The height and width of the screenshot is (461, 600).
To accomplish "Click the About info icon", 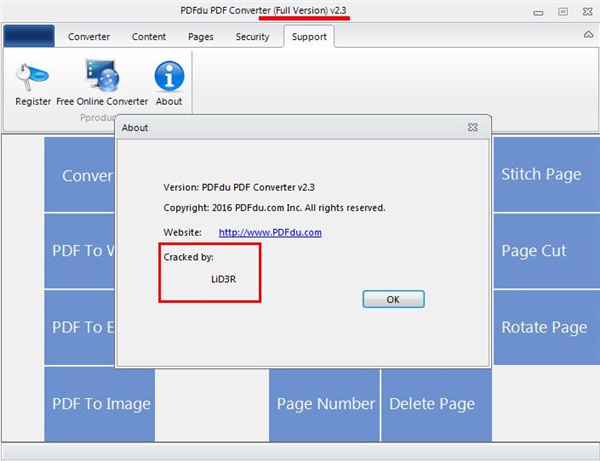I will pos(169,76).
